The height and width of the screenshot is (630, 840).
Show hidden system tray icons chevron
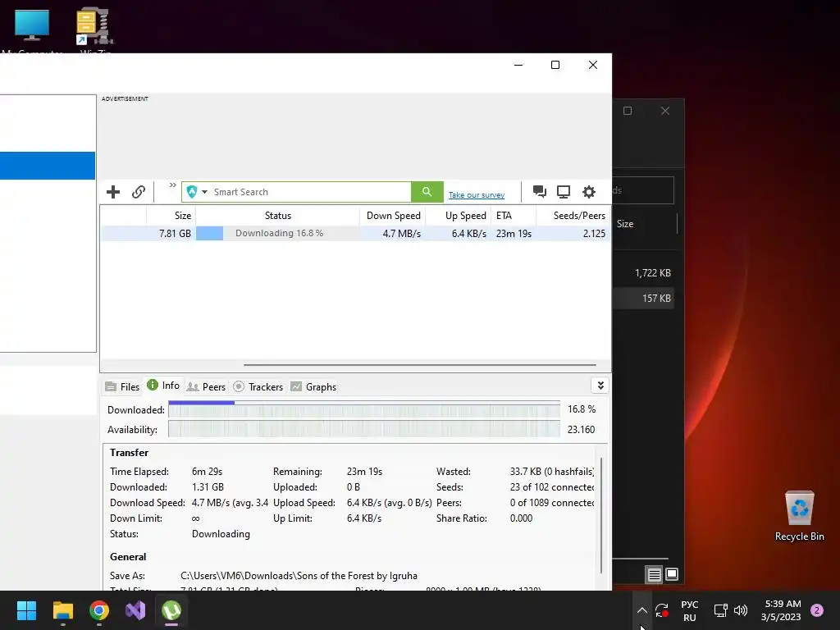(x=641, y=610)
